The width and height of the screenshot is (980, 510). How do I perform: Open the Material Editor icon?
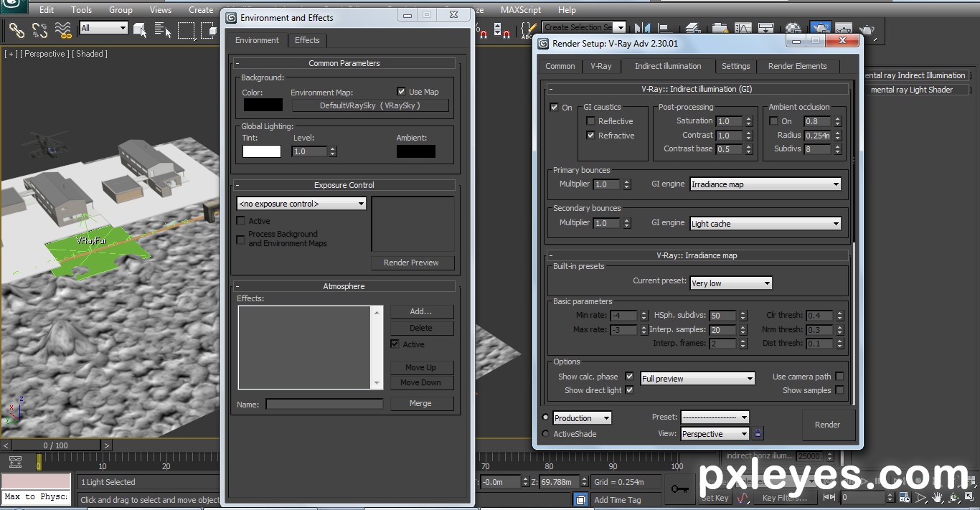793,29
